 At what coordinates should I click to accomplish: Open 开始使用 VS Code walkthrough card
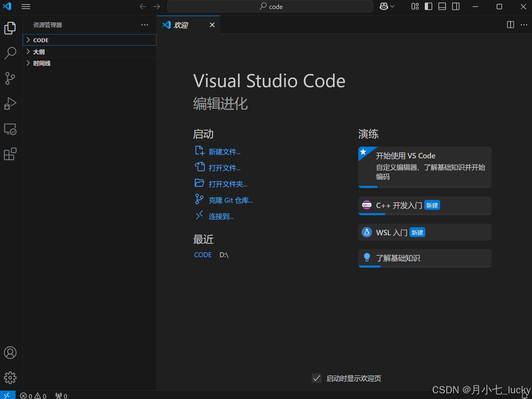pos(425,167)
